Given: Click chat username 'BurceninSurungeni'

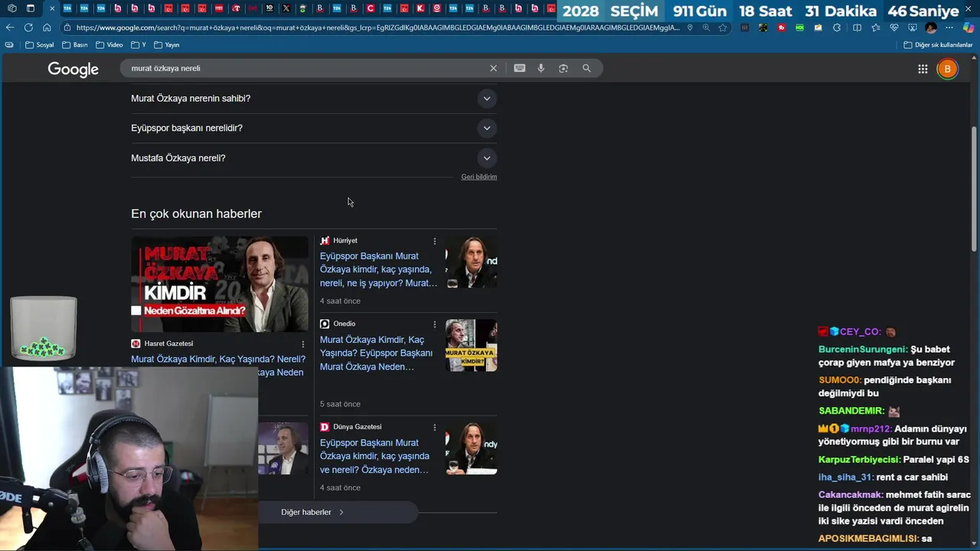Looking at the screenshot, I should [862, 349].
